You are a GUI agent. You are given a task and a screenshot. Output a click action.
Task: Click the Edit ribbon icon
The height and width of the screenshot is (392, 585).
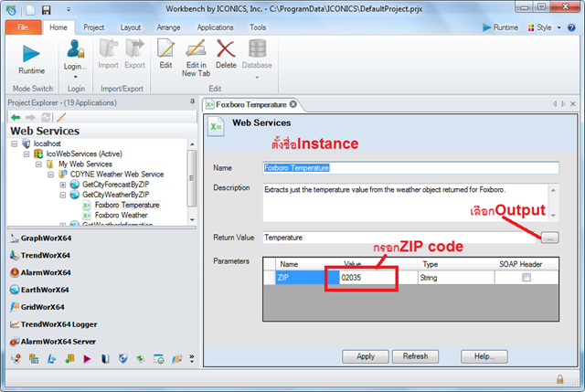click(x=165, y=48)
